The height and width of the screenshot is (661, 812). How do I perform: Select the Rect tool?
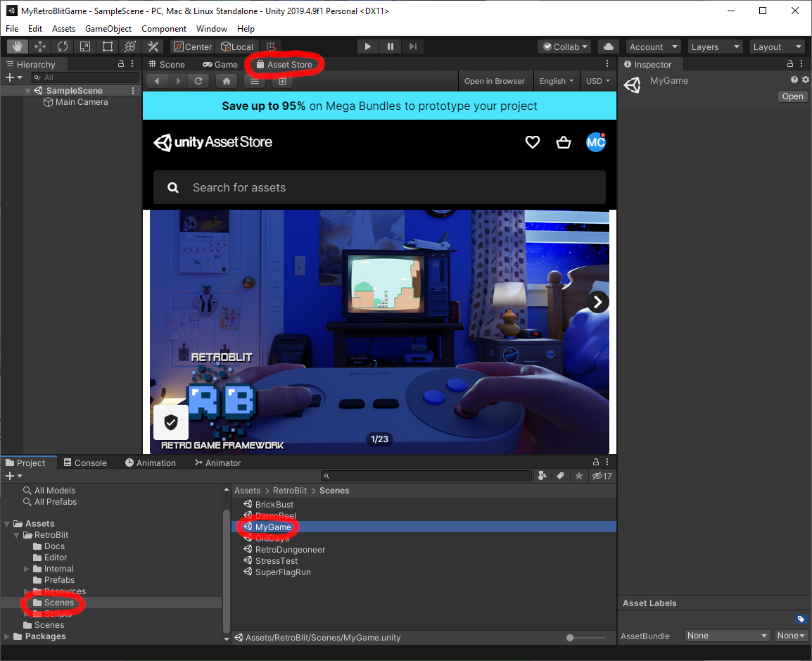108,46
